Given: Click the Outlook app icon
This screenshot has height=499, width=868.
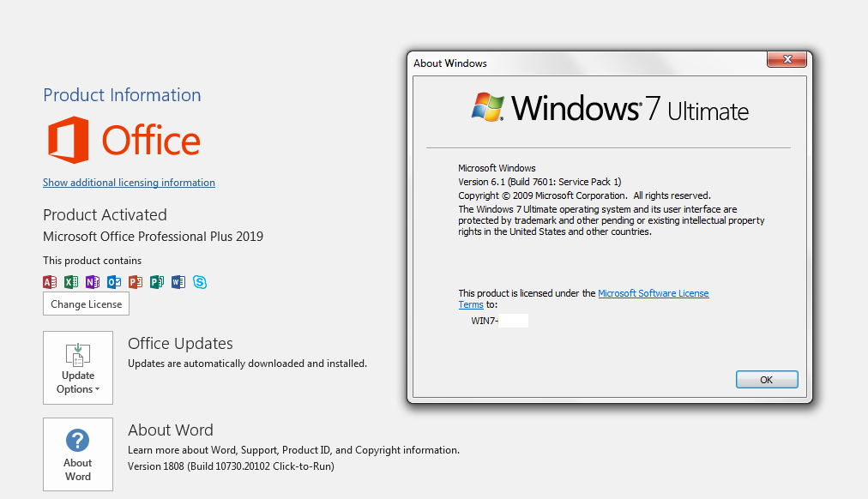Looking at the screenshot, I should point(114,282).
